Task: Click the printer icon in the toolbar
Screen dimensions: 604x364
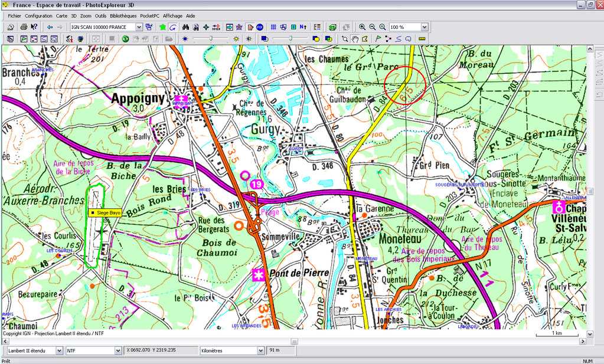Action: point(24,27)
